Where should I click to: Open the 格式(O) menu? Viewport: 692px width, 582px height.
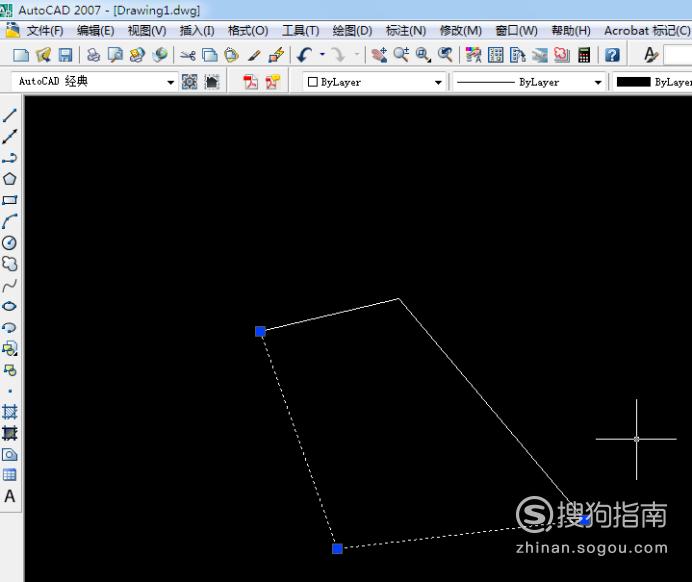pos(248,30)
